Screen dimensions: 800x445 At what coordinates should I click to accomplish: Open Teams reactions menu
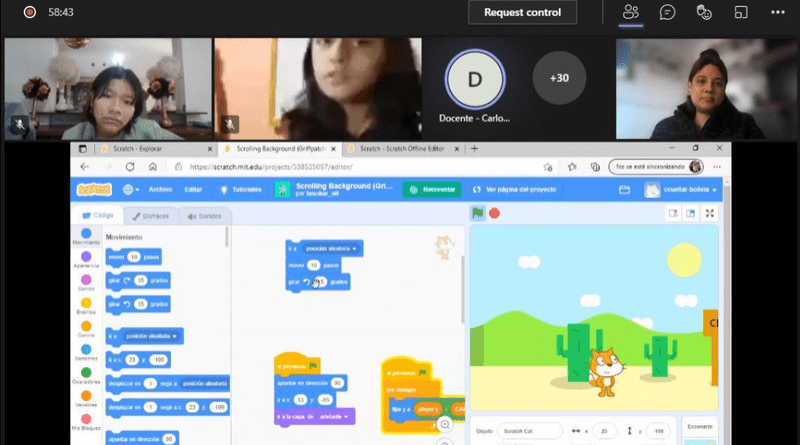point(704,13)
